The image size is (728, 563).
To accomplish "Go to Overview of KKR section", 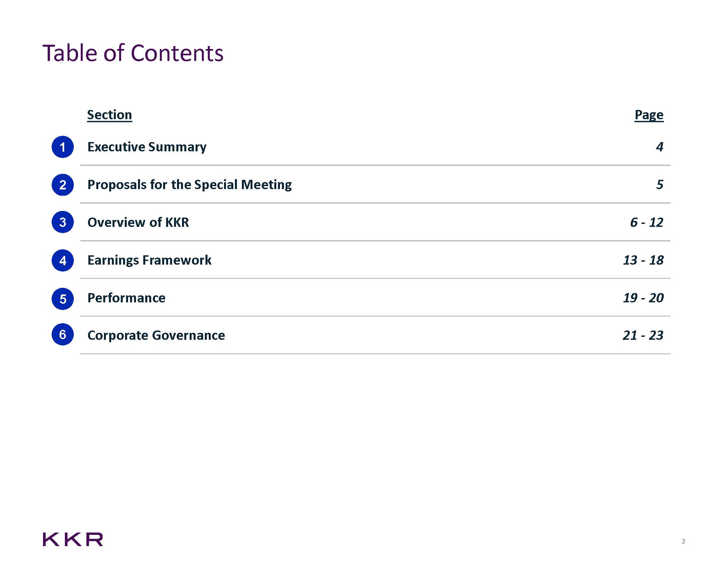I will pyautogui.click(x=138, y=223).
